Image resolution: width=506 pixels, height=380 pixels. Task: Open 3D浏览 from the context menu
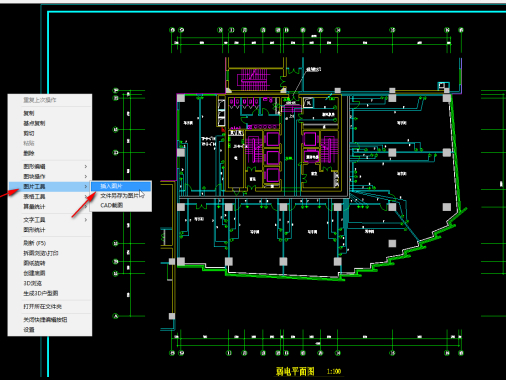[50, 283]
